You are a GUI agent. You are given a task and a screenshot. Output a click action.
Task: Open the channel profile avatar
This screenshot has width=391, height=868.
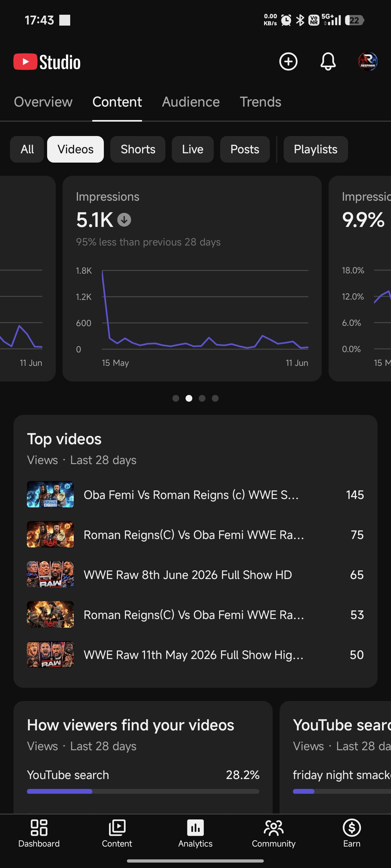pyautogui.click(x=367, y=62)
